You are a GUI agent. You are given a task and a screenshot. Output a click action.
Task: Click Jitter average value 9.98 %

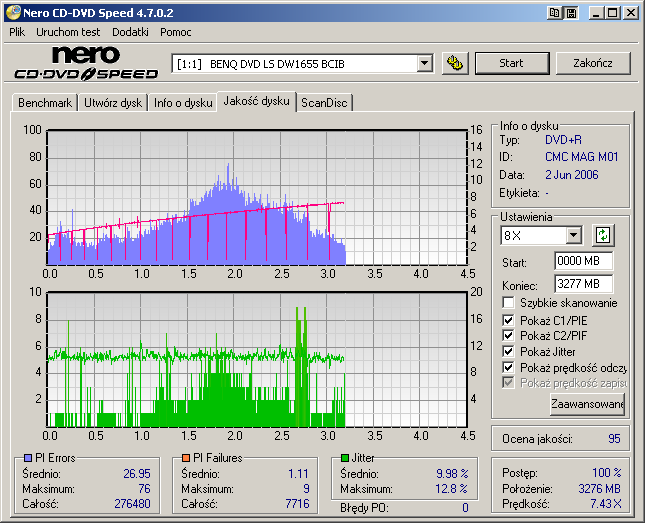coord(452,474)
